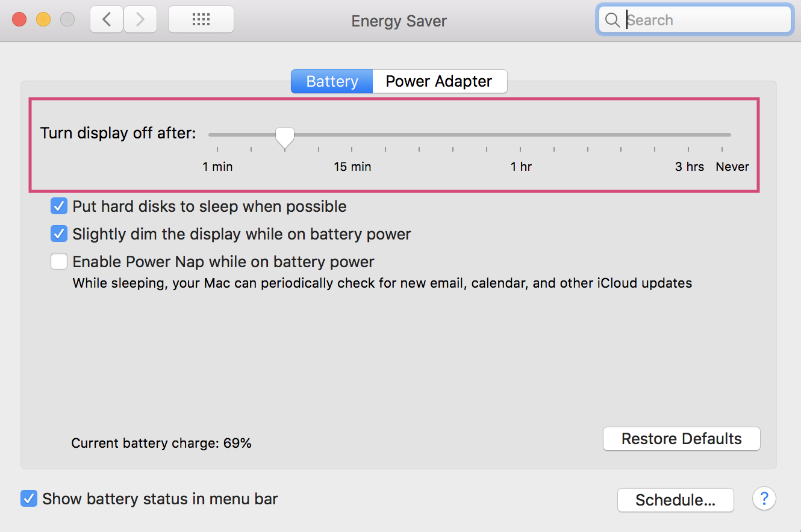801x532 pixels.
Task: Click the magnifying glass search icon
Action: coord(612,20)
